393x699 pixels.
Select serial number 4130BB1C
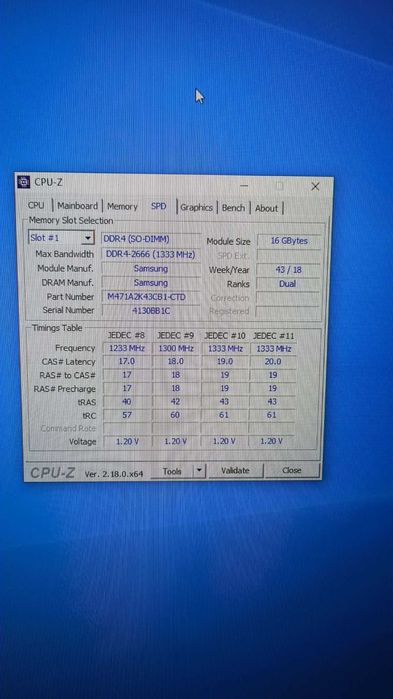click(x=151, y=311)
